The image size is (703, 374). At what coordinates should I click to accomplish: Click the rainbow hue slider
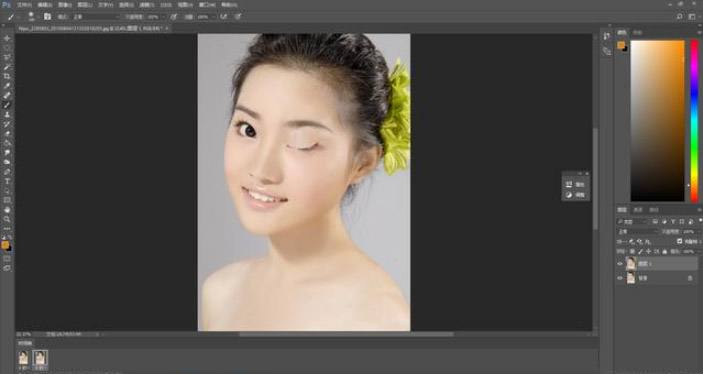coord(694,120)
